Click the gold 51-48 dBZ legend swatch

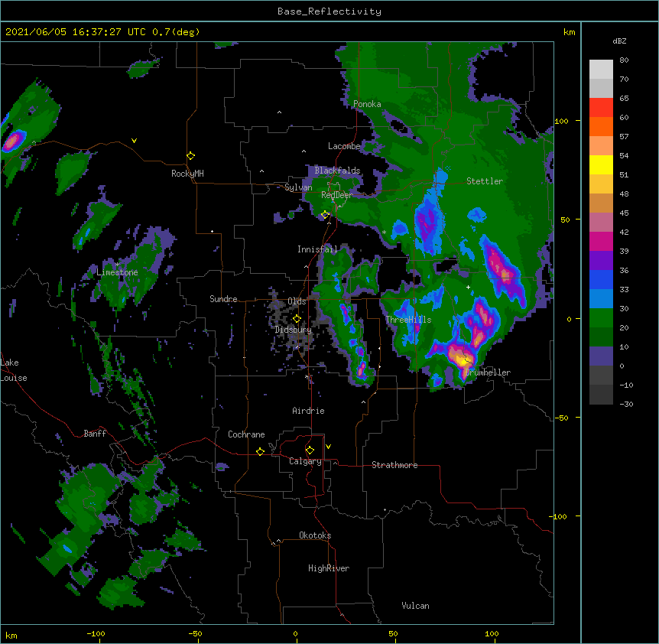pos(601,184)
